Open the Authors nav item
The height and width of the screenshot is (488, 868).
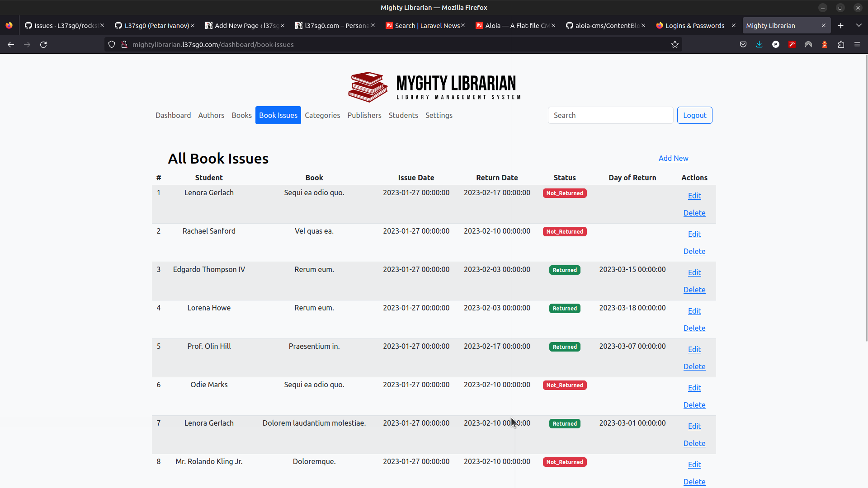click(x=211, y=115)
